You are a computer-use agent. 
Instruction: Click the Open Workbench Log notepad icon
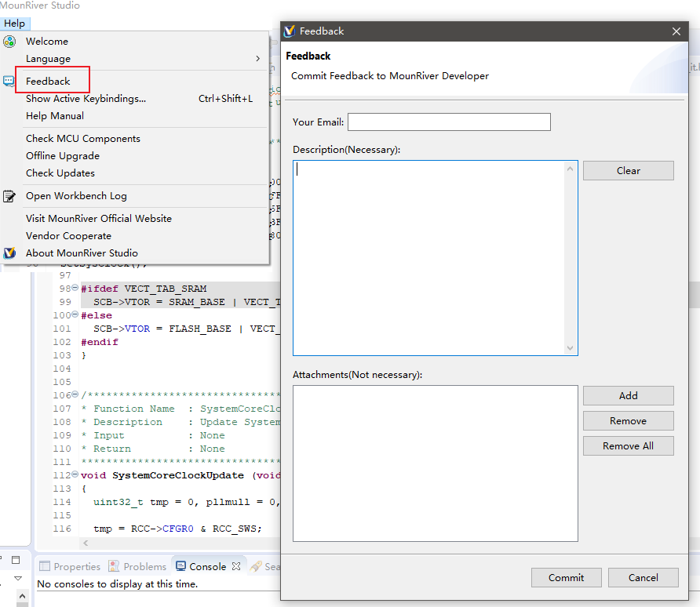click(x=9, y=196)
